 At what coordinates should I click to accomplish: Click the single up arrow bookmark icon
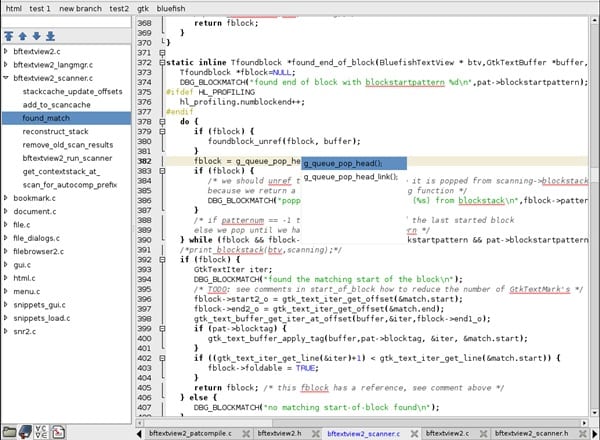[23, 36]
